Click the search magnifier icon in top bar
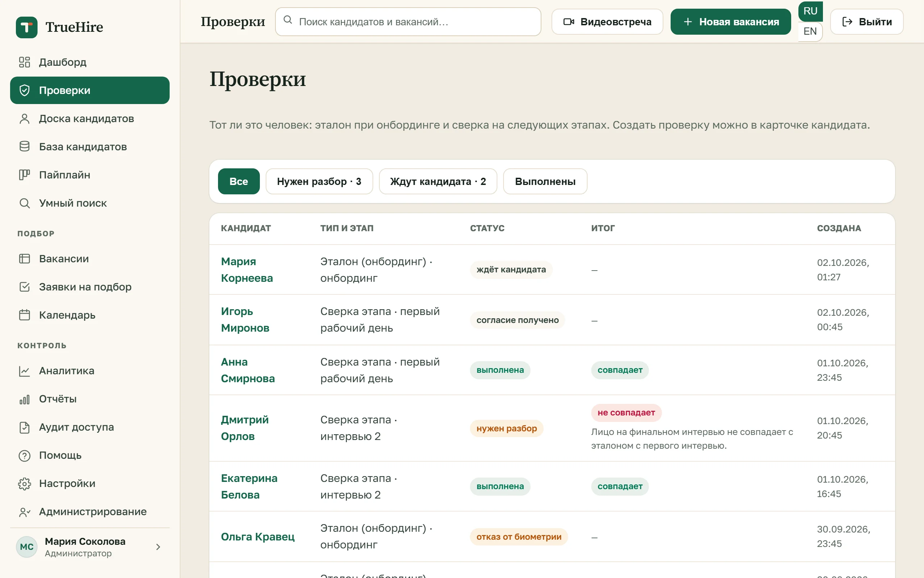The image size is (924, 578). [288, 20]
